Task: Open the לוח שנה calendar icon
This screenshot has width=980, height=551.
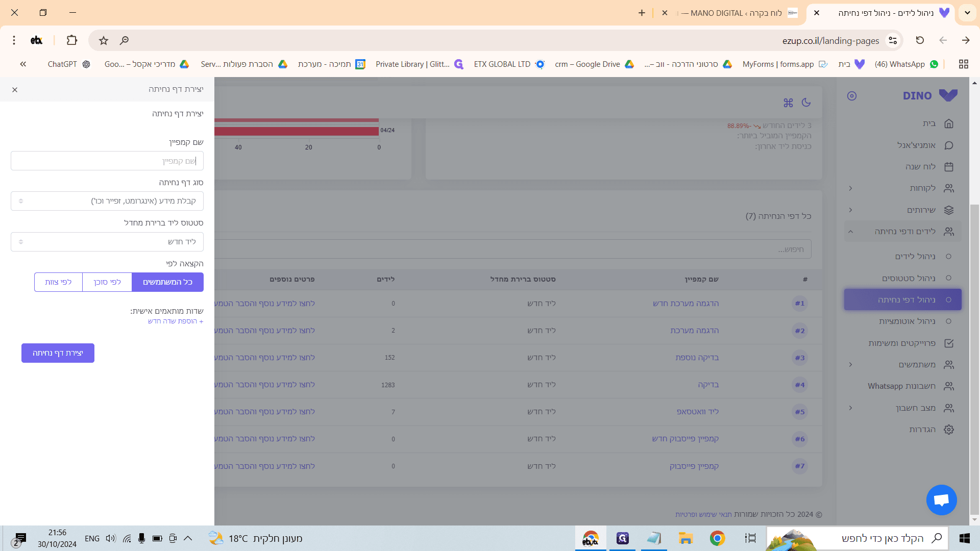Action: click(949, 167)
